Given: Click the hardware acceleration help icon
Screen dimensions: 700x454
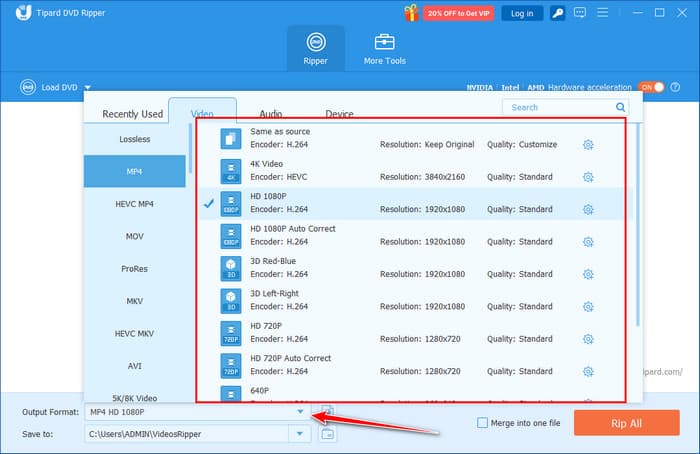Looking at the screenshot, I should pos(675,87).
